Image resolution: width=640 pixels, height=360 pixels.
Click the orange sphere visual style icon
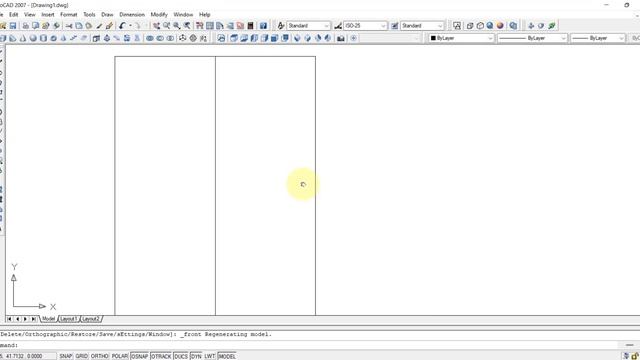pos(500,26)
